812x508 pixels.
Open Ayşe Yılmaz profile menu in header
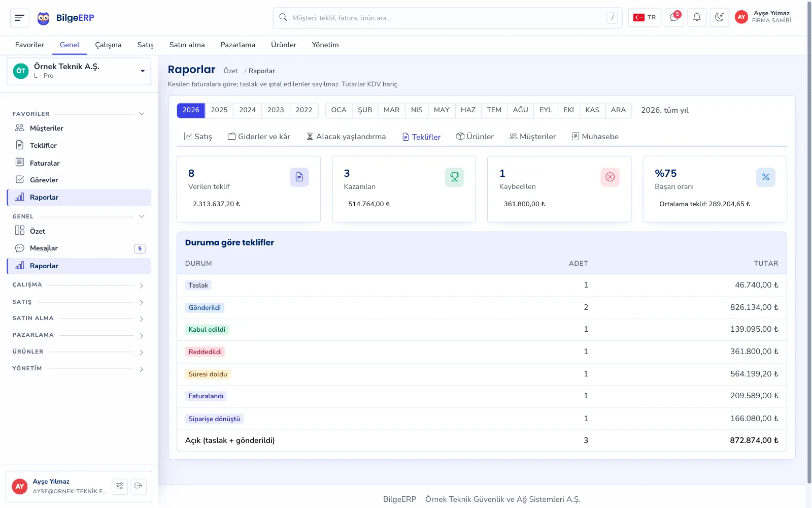point(763,17)
